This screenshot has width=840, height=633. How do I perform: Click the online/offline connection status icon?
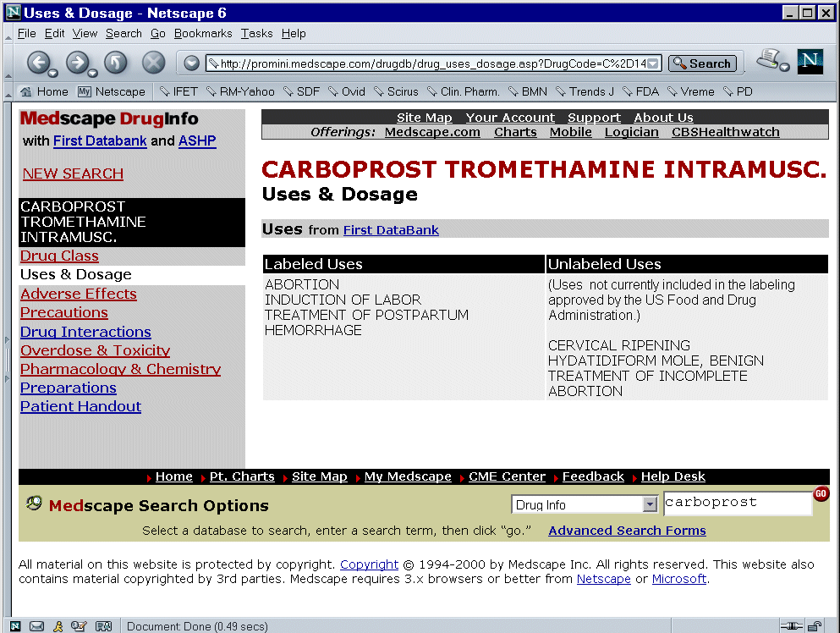[791, 626]
